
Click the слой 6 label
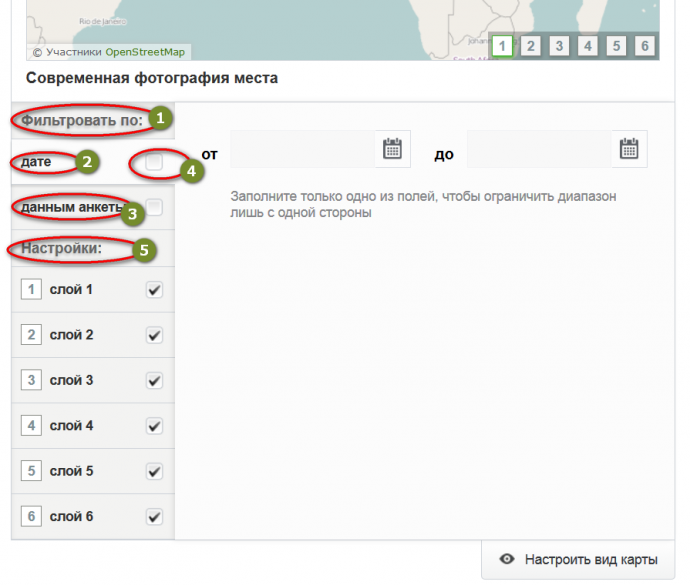pyautogui.click(x=71, y=516)
